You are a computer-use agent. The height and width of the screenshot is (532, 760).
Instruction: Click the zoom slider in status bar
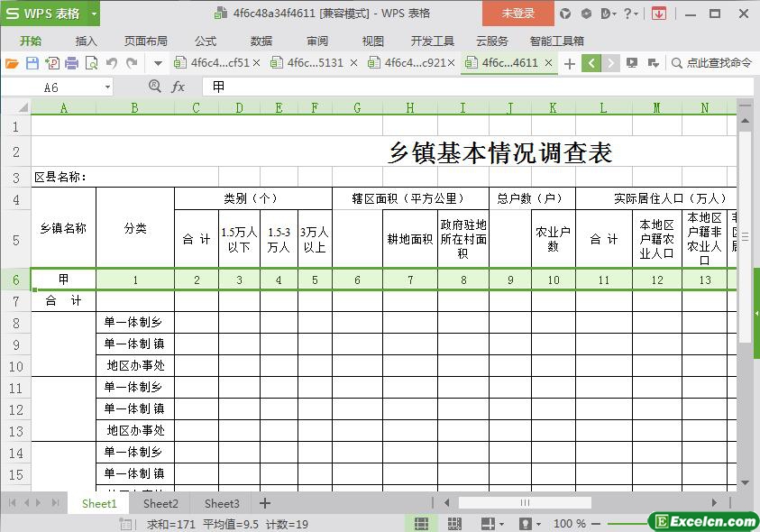tap(631, 523)
